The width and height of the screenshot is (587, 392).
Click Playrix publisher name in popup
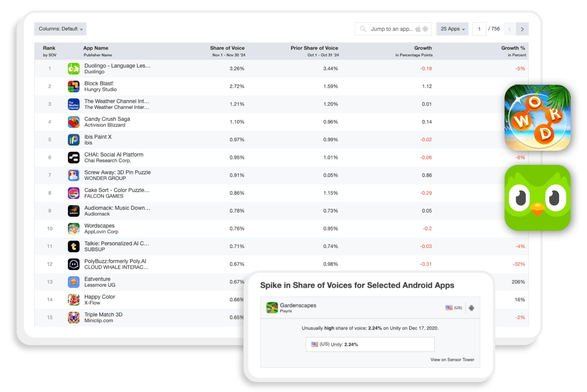(x=286, y=311)
